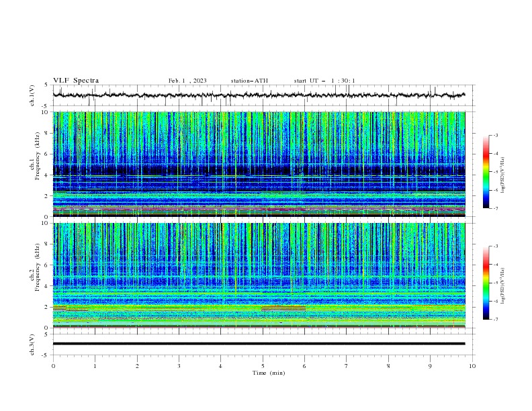Click the ch.3 flat black trace

tap(259, 344)
